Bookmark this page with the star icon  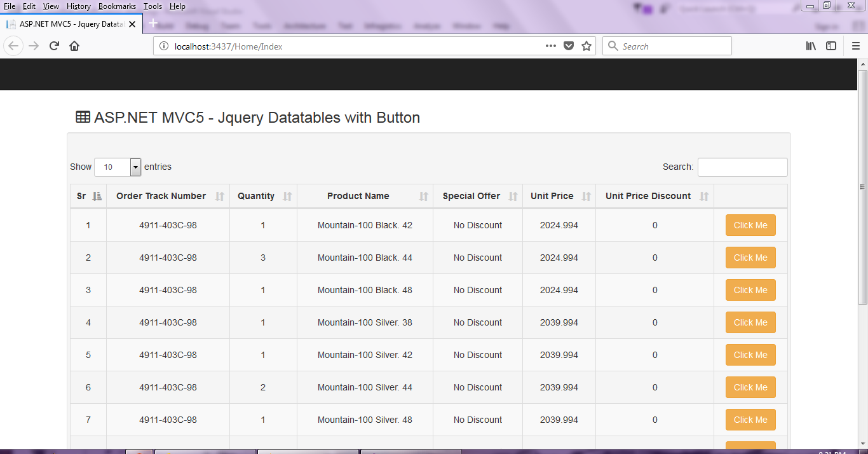tap(587, 46)
